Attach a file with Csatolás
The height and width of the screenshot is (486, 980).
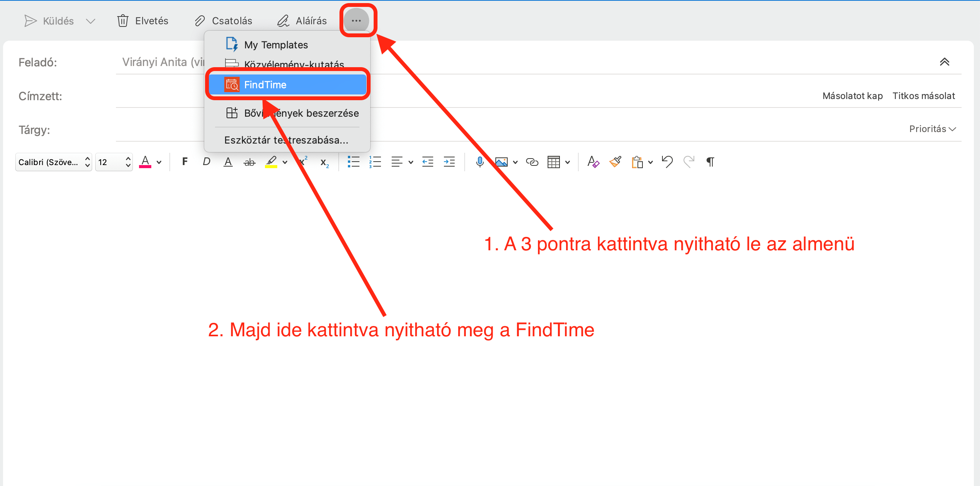tap(223, 21)
